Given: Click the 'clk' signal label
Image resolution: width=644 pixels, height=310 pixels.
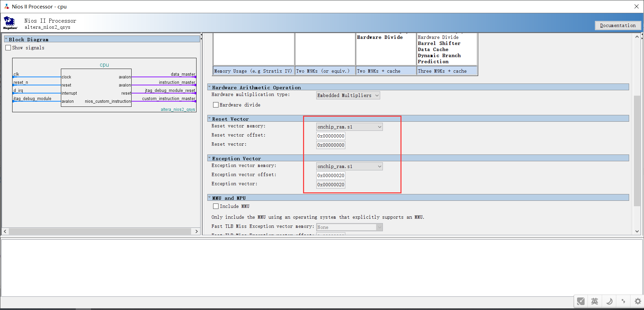Looking at the screenshot, I should pos(16,74).
